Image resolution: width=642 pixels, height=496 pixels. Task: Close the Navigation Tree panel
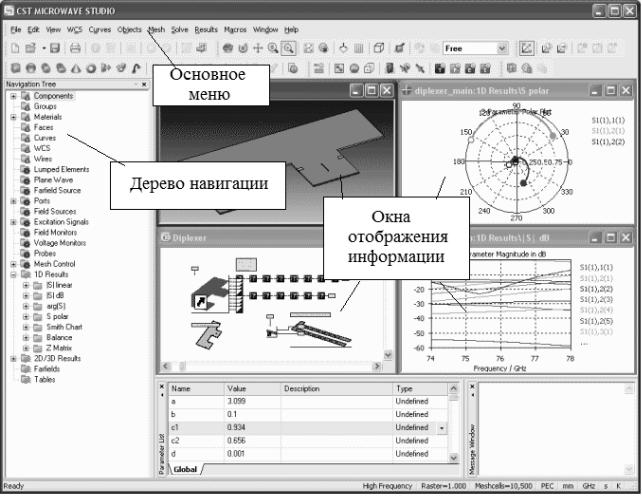click(144, 84)
